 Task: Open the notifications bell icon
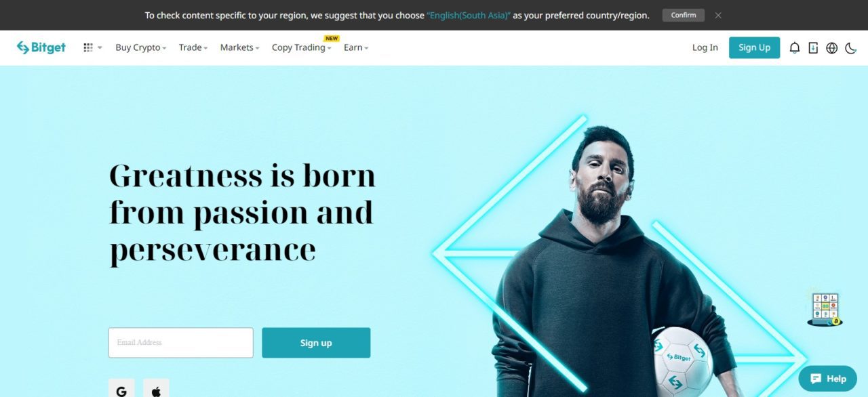click(x=795, y=47)
